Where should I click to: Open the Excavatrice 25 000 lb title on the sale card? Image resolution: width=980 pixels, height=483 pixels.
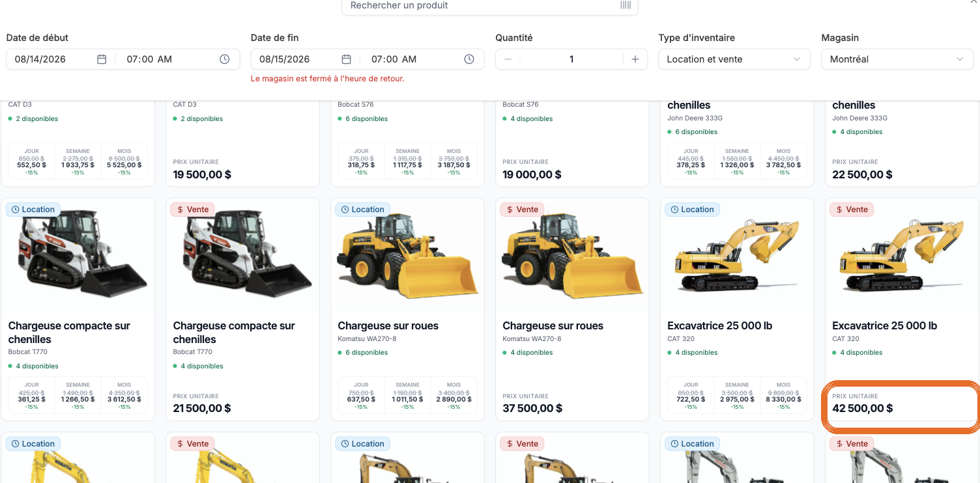click(x=885, y=325)
